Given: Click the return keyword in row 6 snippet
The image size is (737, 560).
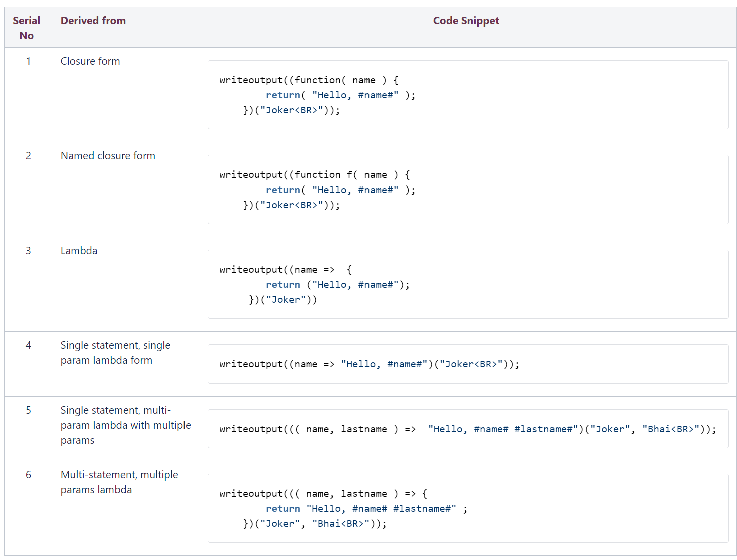Looking at the screenshot, I should 283,509.
